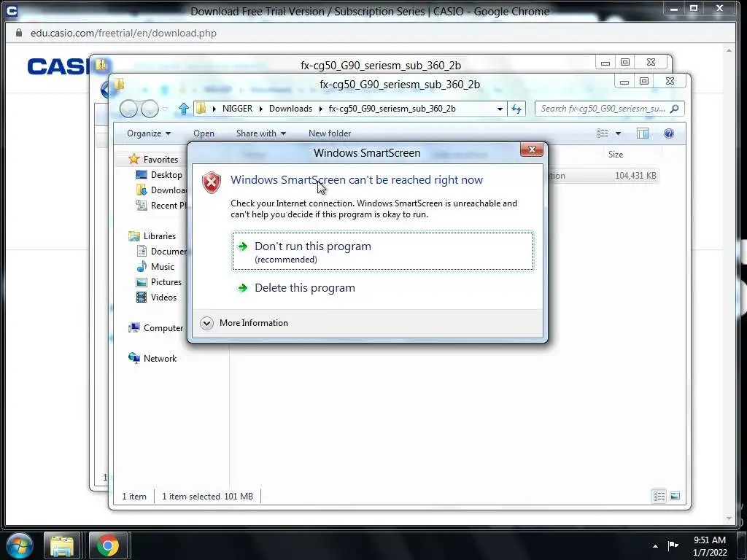Click the red shield warning icon

click(212, 182)
